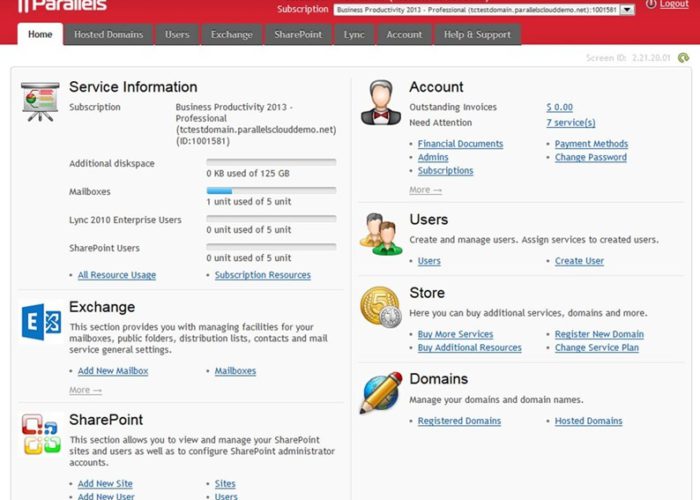Open the Sites link under SharePoint

pos(225,483)
